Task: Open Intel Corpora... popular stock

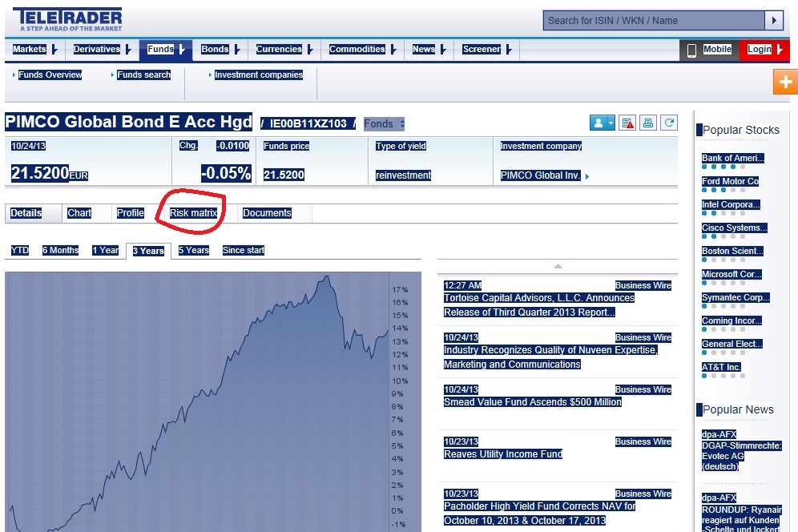Action: coord(731,204)
